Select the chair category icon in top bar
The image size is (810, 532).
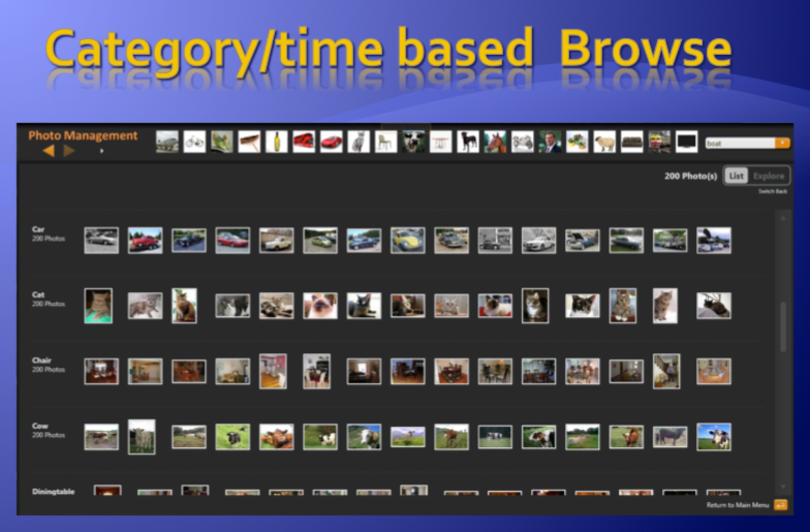tap(386, 142)
